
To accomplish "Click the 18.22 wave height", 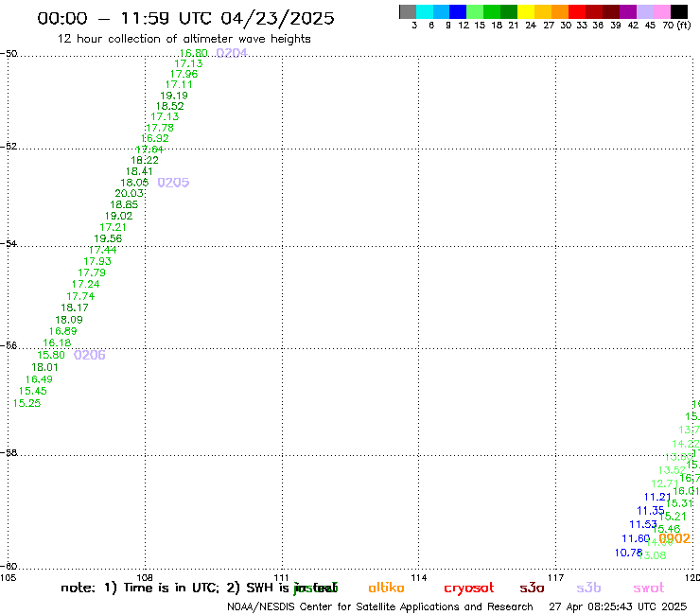I will pos(144,160).
